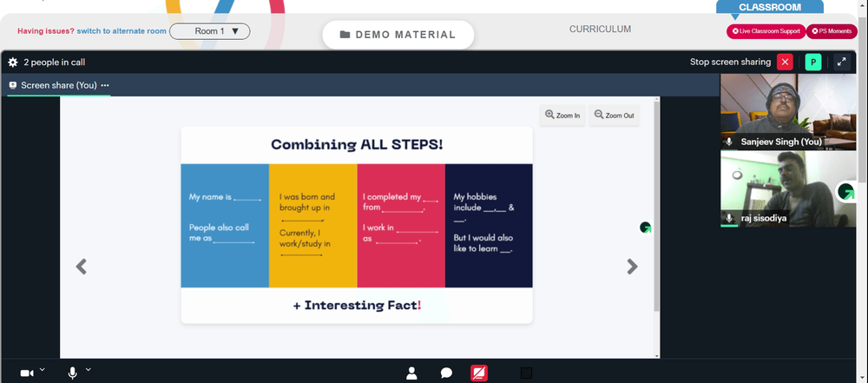This screenshot has width=868, height=383.
Task: Go to next slide with right arrow
Action: tap(632, 267)
